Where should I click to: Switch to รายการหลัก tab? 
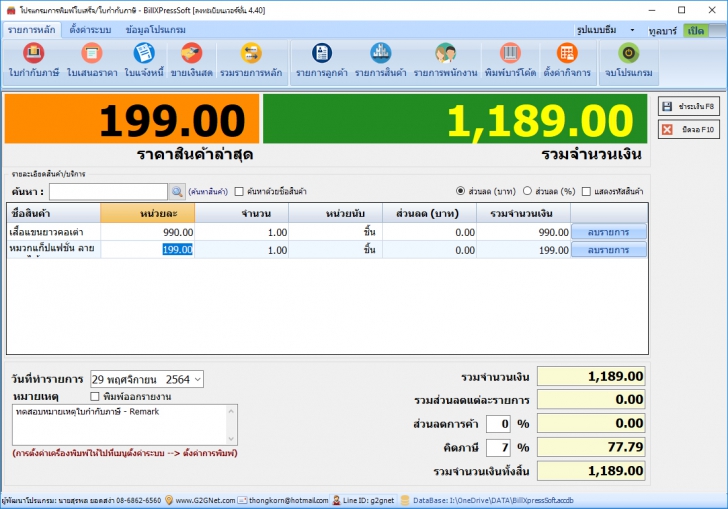pyautogui.click(x=32, y=30)
